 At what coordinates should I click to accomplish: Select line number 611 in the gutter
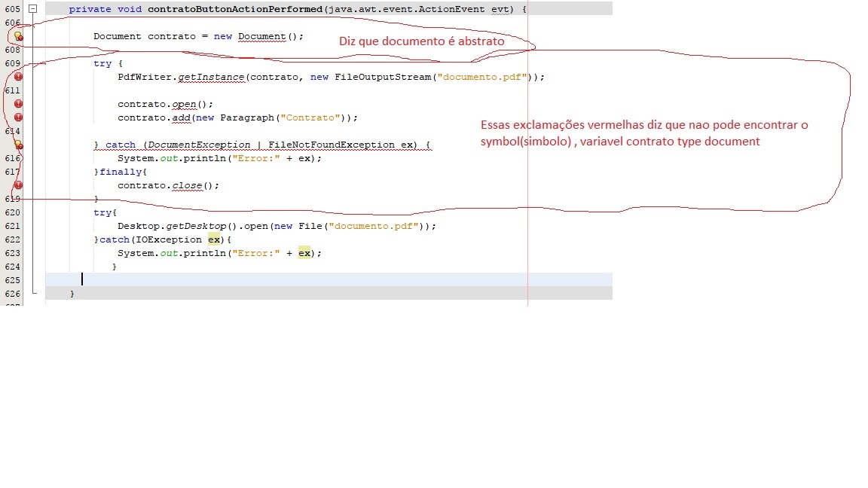pyautogui.click(x=12, y=90)
